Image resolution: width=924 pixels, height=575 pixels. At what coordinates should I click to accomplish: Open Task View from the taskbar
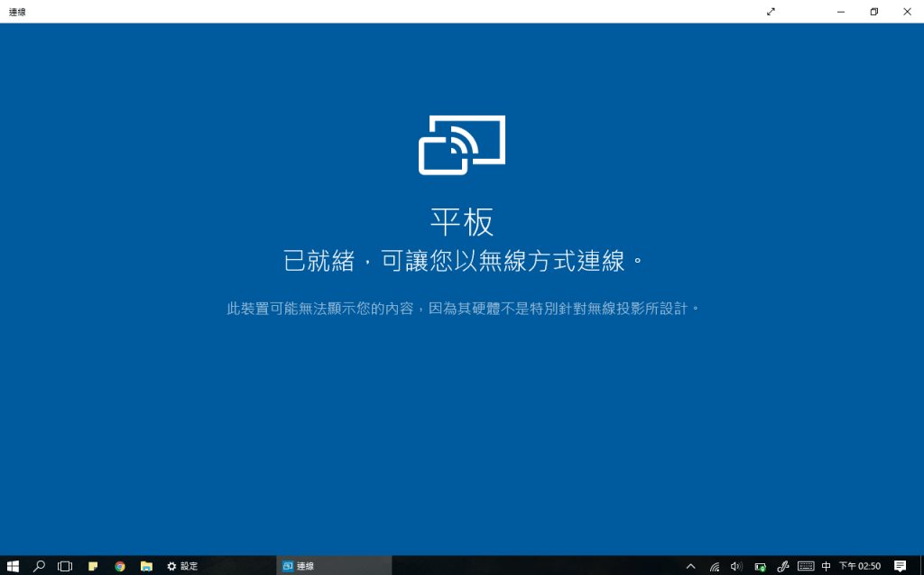click(x=65, y=566)
